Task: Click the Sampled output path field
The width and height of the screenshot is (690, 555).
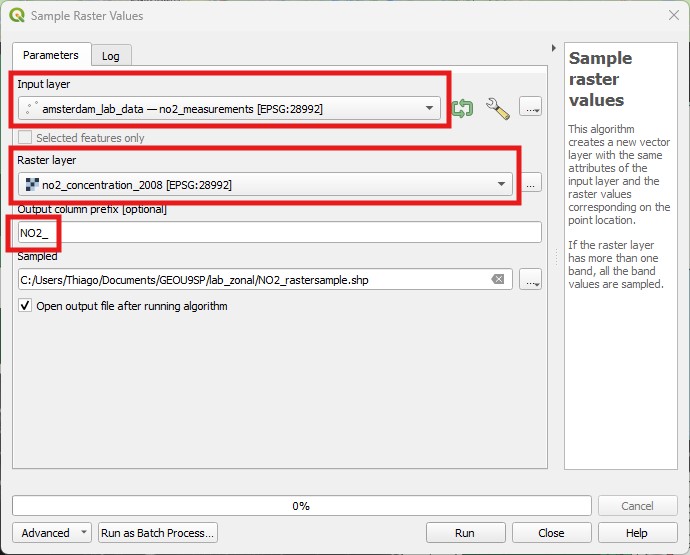Action: click(x=265, y=279)
